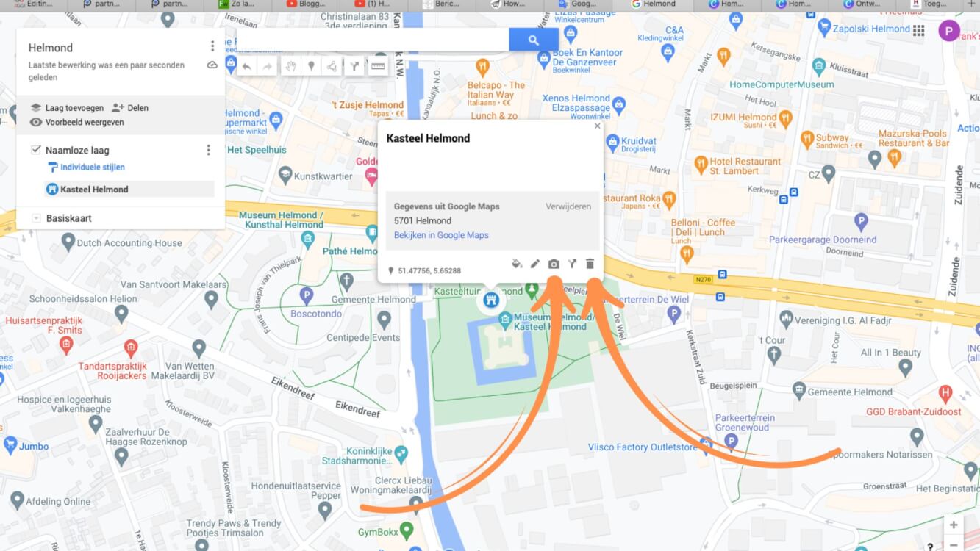980x551 pixels.
Task: Click the pencil edit icon in popup
Action: (x=535, y=264)
